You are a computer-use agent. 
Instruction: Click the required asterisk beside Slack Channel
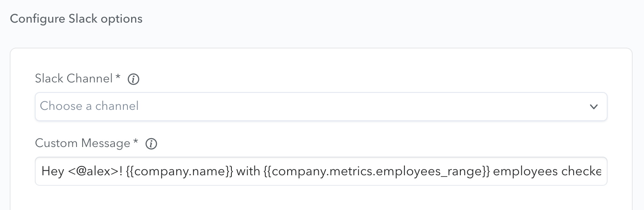pos(118,77)
